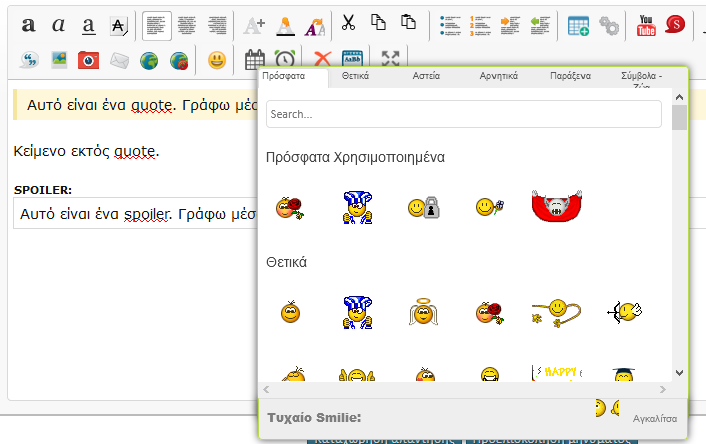Apply strikethrough text formatting
Image resolution: width=706 pixels, height=444 pixels.
(x=119, y=25)
